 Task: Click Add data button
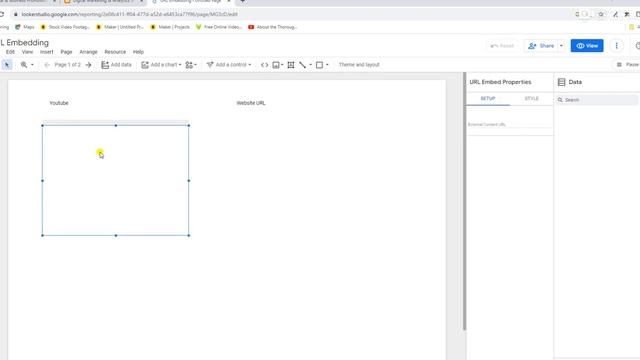pyautogui.click(x=117, y=65)
